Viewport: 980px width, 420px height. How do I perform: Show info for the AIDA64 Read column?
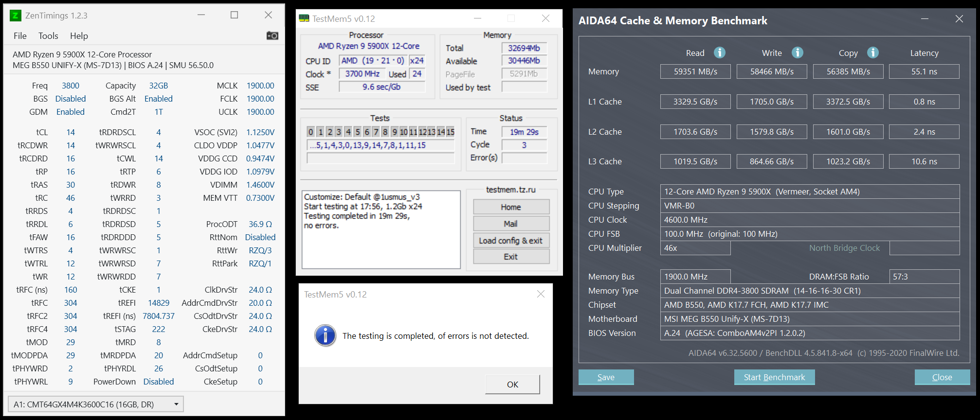pyautogui.click(x=720, y=52)
